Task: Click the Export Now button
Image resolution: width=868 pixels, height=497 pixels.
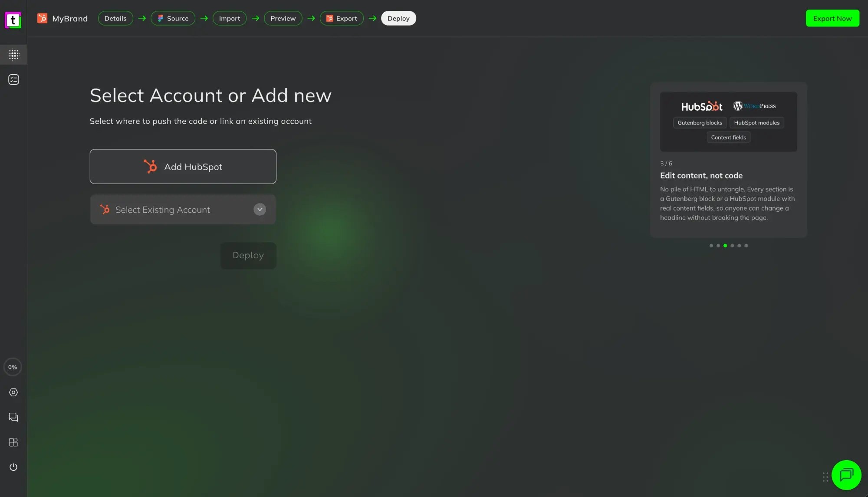Action: coord(832,18)
